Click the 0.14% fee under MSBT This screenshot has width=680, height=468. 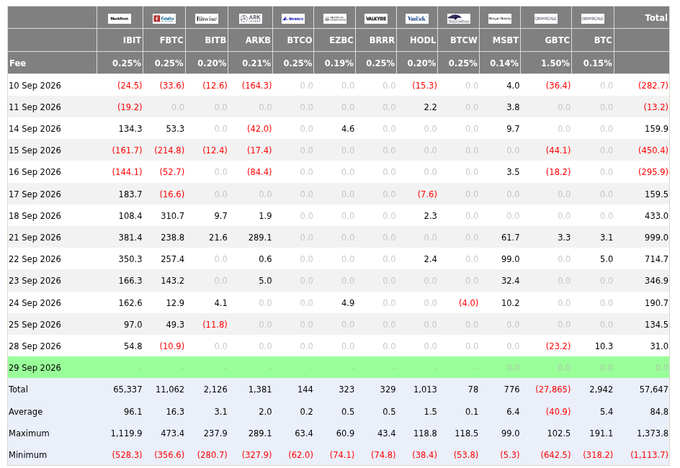pos(504,63)
